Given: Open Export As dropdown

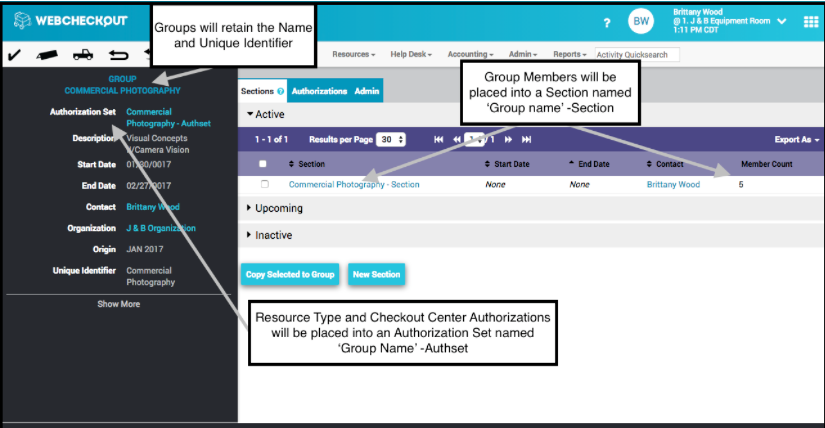Looking at the screenshot, I should point(797,140).
